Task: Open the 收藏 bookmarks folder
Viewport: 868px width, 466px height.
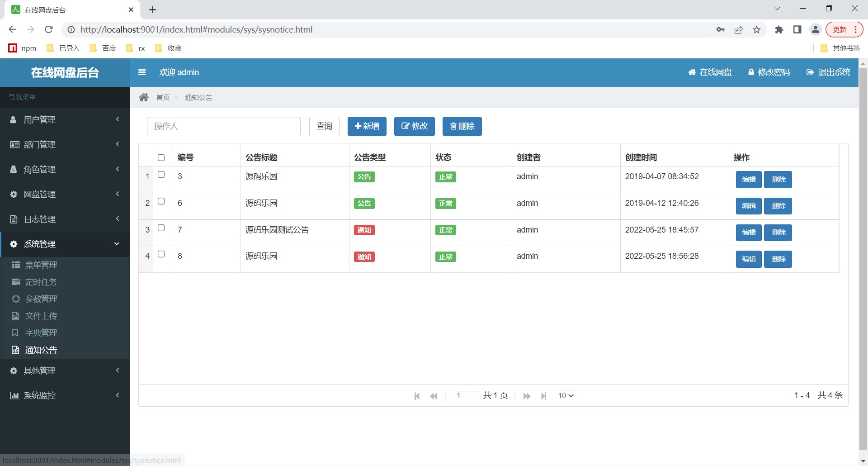Action: click(x=168, y=48)
